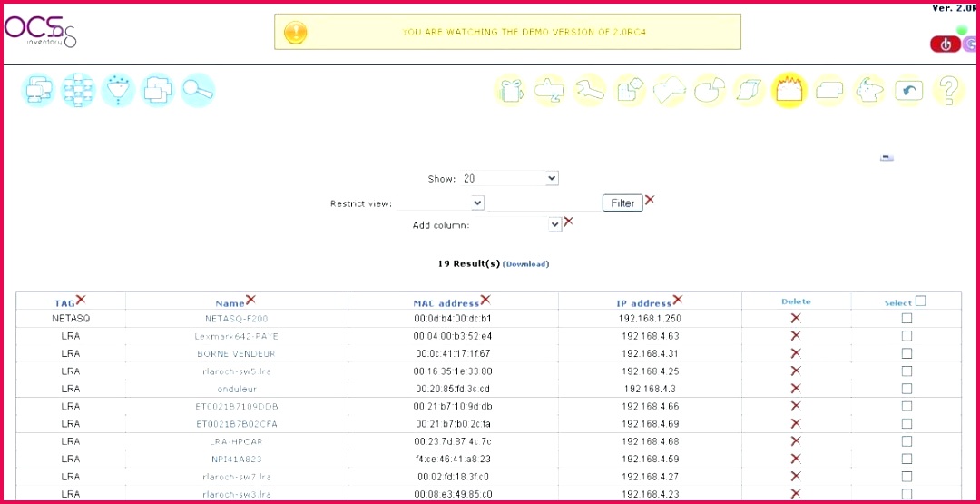The height and width of the screenshot is (504, 980).
Task: Open the TAG/groups repartition grid icon
Action: tap(78, 91)
